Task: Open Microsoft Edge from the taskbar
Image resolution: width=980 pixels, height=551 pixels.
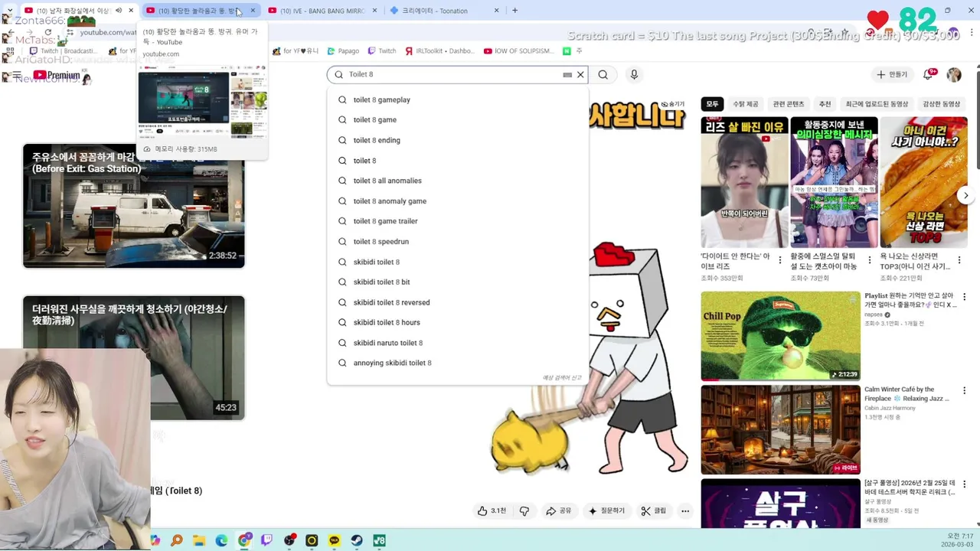Action: [x=221, y=540]
